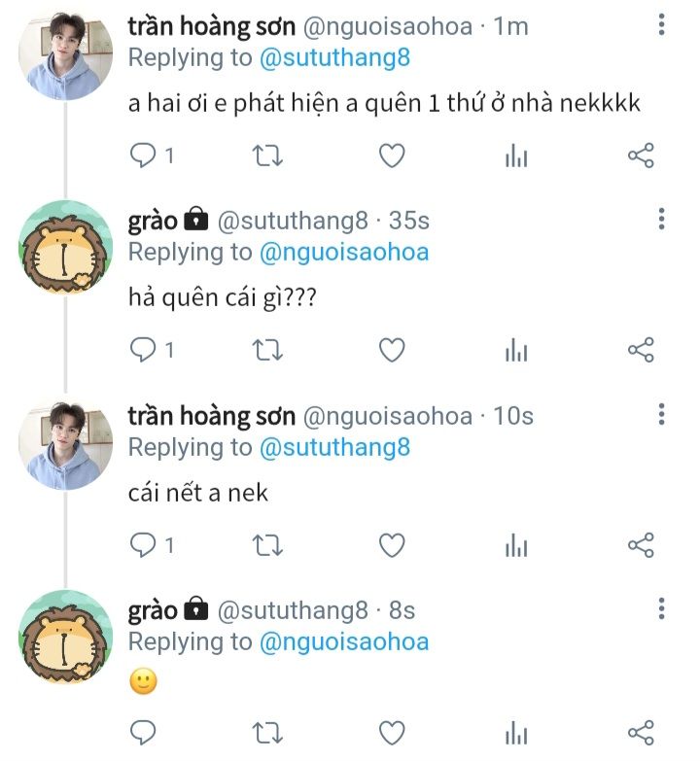700x761 pixels.
Task: Like the "hả quên cái gì???" tweet
Action: point(391,350)
